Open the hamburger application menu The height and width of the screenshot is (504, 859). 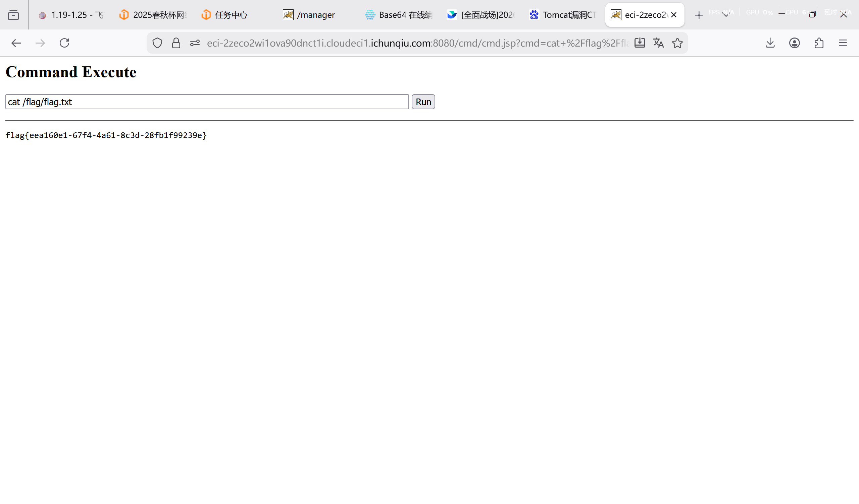tap(843, 43)
